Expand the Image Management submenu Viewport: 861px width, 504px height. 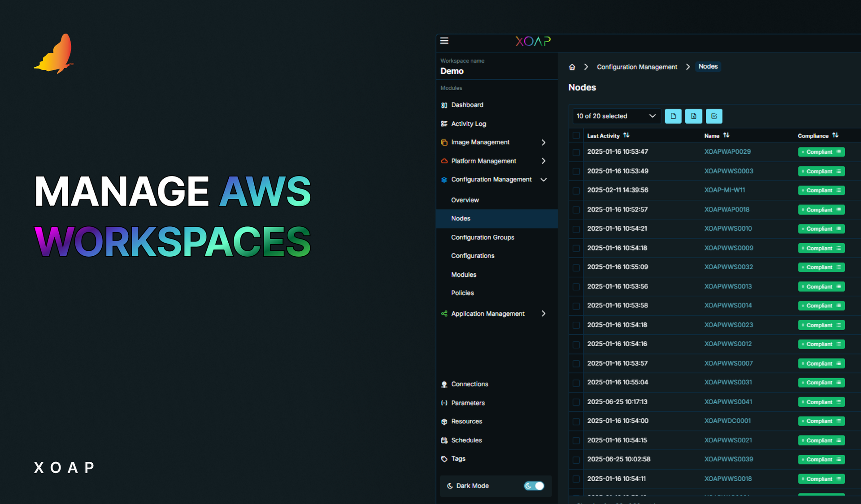tap(543, 142)
